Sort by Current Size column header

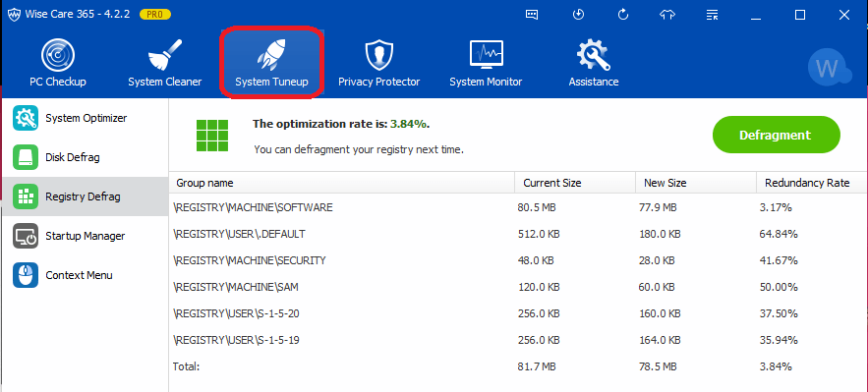click(575, 183)
